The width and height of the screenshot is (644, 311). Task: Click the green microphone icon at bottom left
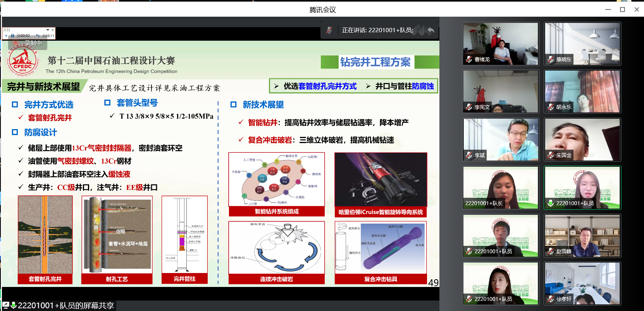click(x=14, y=305)
